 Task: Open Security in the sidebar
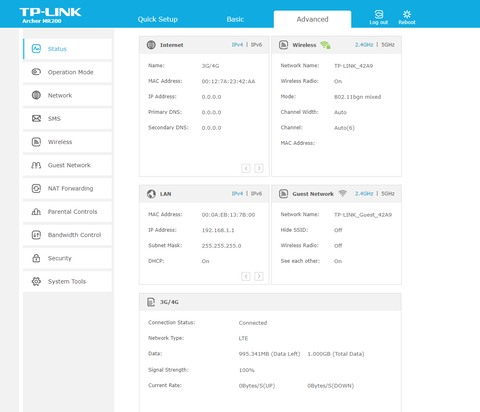[x=67, y=258]
